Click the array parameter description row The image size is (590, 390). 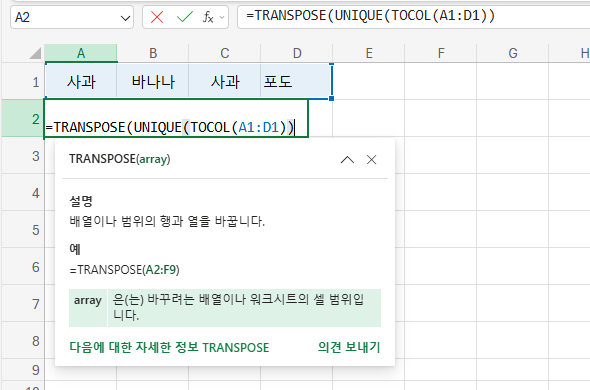(225, 308)
